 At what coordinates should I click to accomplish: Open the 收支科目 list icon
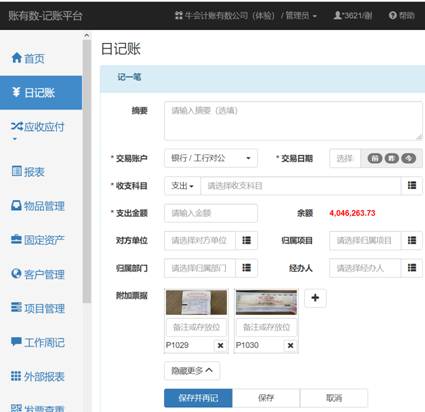click(412, 186)
